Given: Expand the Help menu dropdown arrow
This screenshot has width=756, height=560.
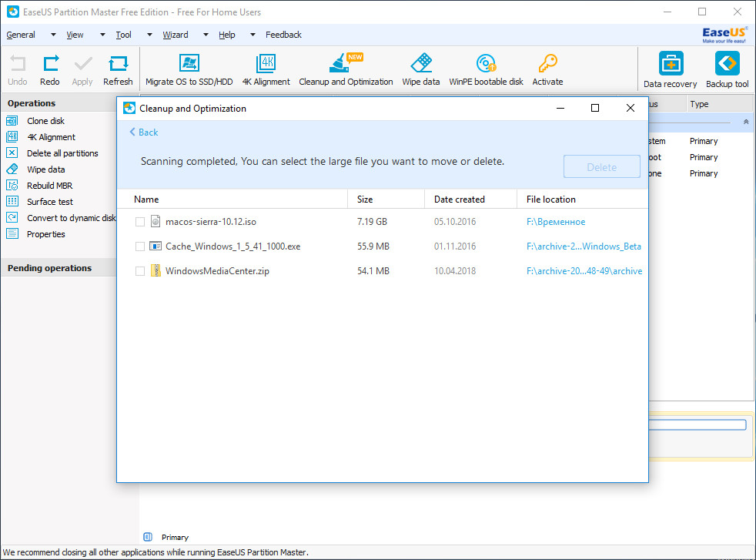Looking at the screenshot, I should pos(253,35).
